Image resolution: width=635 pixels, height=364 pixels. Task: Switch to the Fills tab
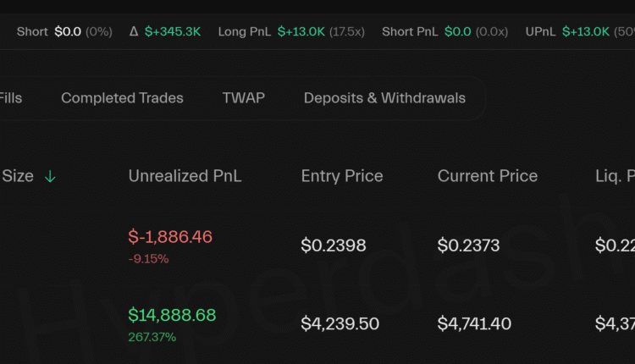click(x=11, y=98)
